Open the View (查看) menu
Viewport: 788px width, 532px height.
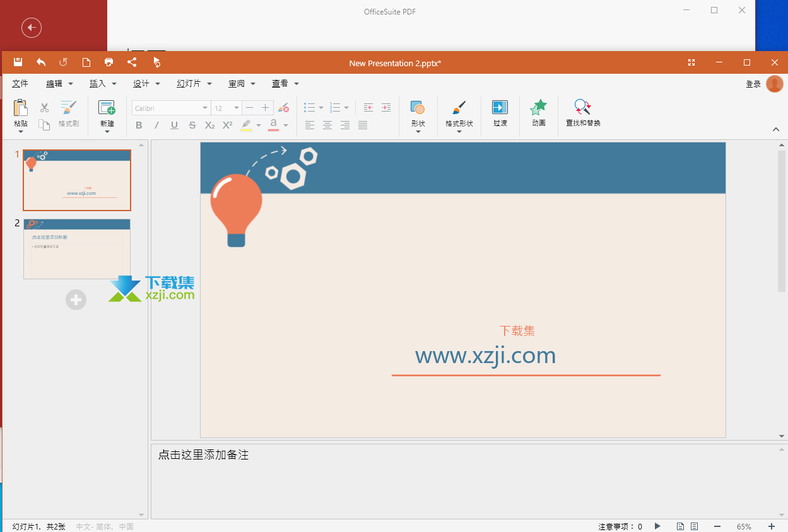(285, 84)
